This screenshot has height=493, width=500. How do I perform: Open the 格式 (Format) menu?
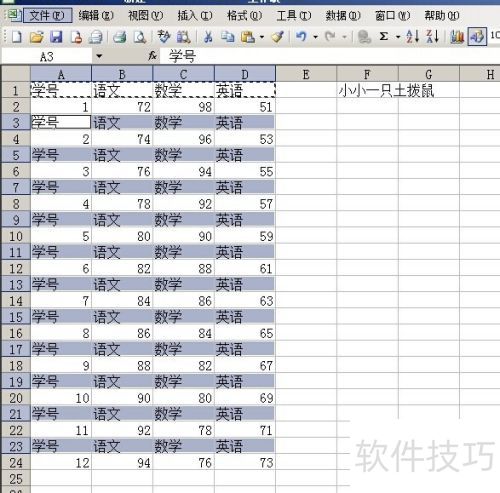pos(244,15)
